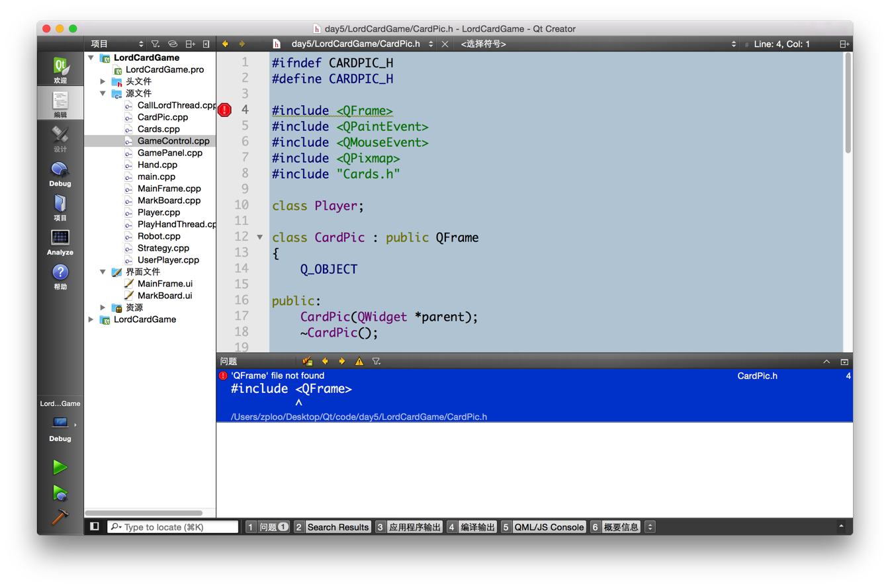Clear the issues pane list
This screenshot has width=890, height=588.
[307, 361]
